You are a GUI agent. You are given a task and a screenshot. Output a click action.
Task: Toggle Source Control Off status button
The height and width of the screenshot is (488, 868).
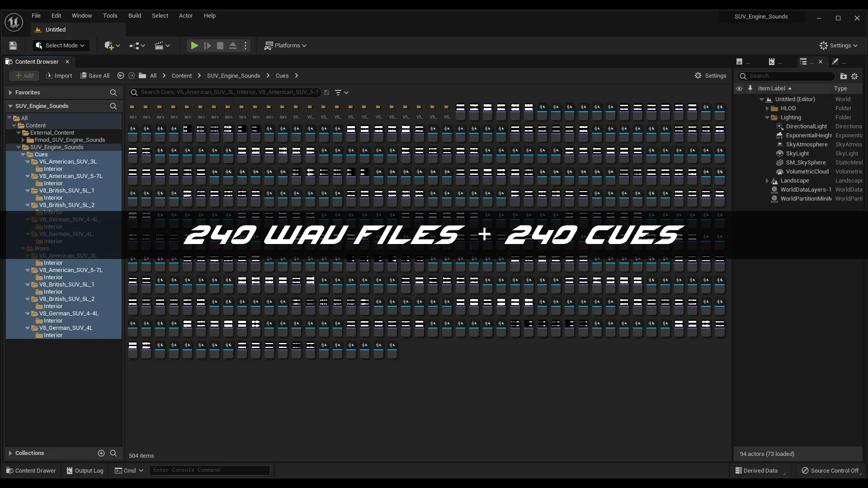(x=830, y=470)
